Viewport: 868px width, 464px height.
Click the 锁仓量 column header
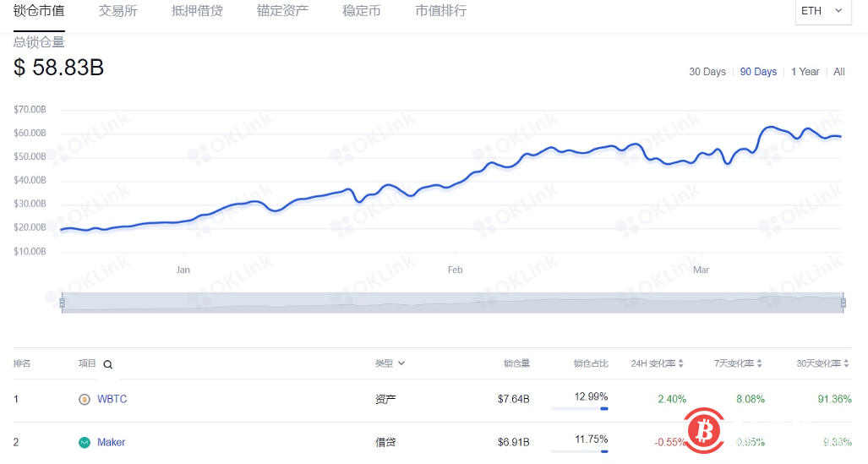(x=516, y=363)
